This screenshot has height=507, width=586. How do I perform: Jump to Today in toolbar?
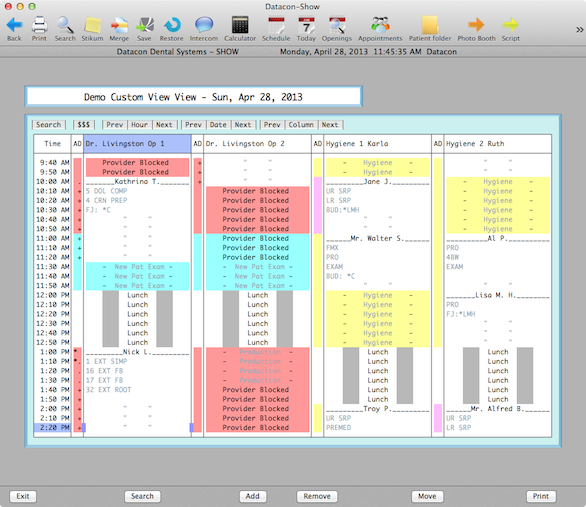click(306, 25)
